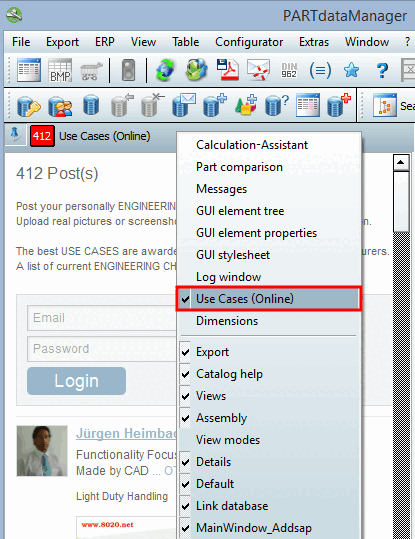Toggle the Default entry
Viewport: 415px width, 539px height.
269,484
